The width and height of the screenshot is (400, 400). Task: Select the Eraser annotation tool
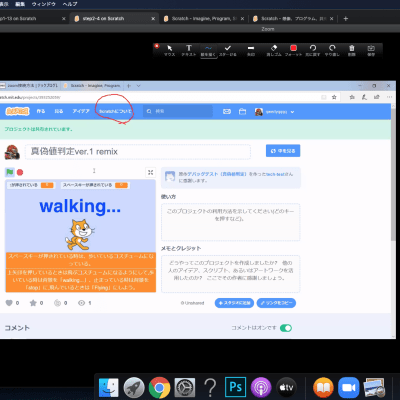pyautogui.click(x=274, y=50)
